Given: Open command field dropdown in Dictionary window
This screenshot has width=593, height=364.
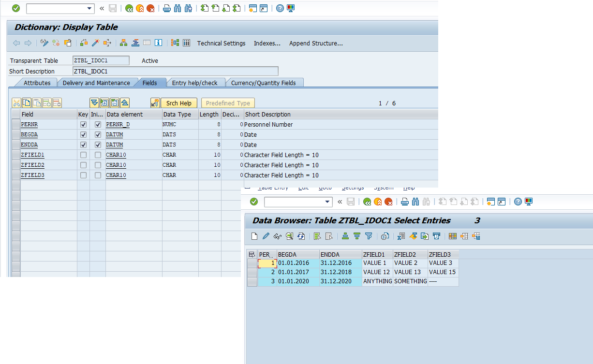Looking at the screenshot, I should click(x=89, y=8).
